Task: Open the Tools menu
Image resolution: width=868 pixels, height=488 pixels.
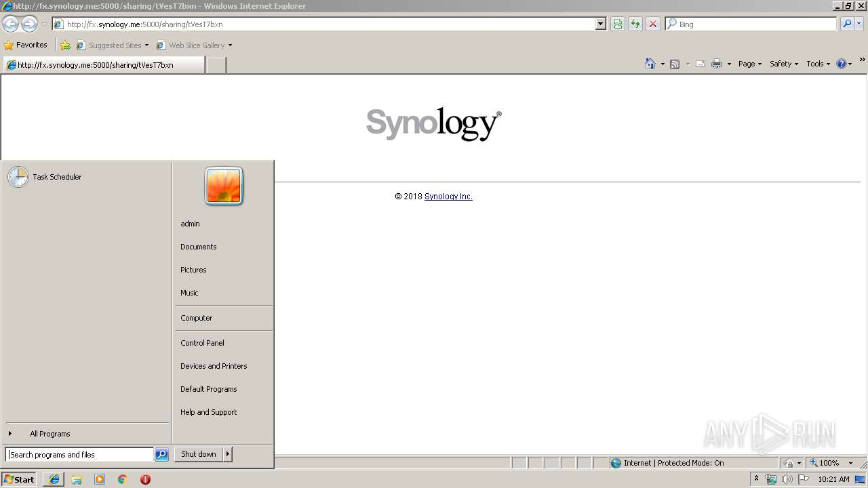Action: coord(818,64)
